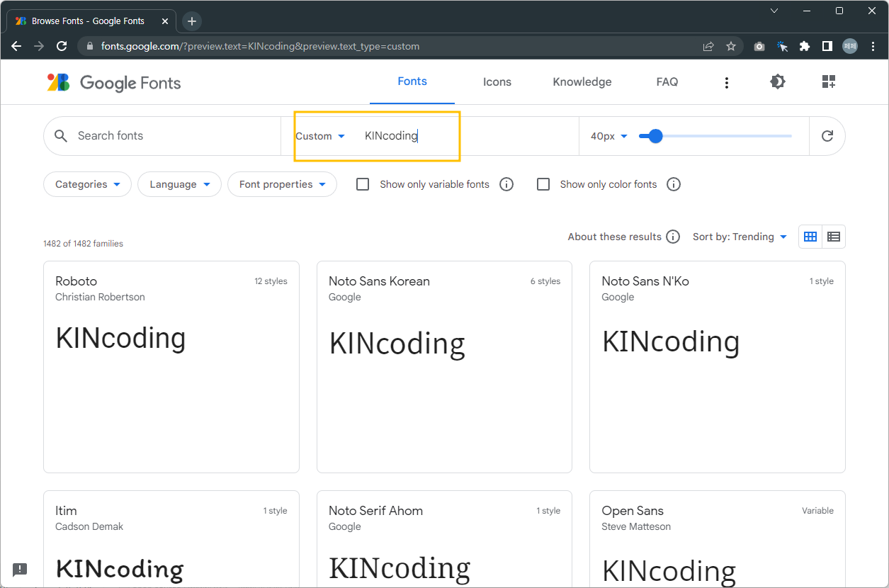
Task: Enable Show only color fonts
Action: click(543, 184)
